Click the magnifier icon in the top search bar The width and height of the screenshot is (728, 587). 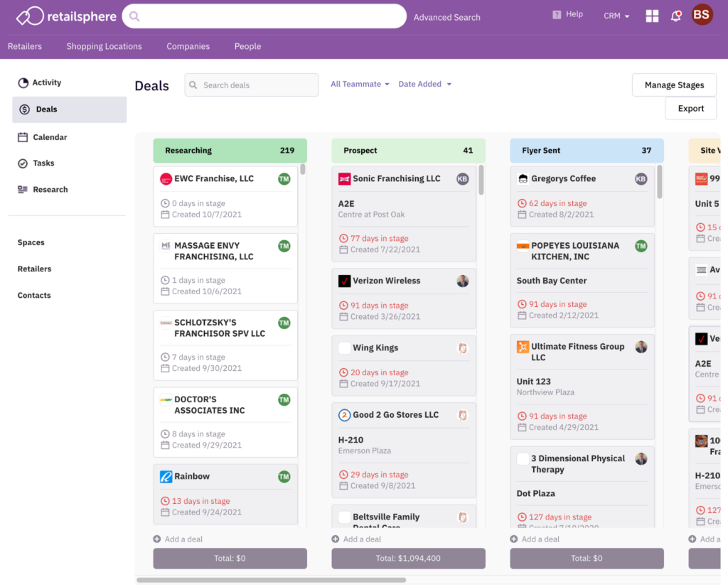pos(134,17)
